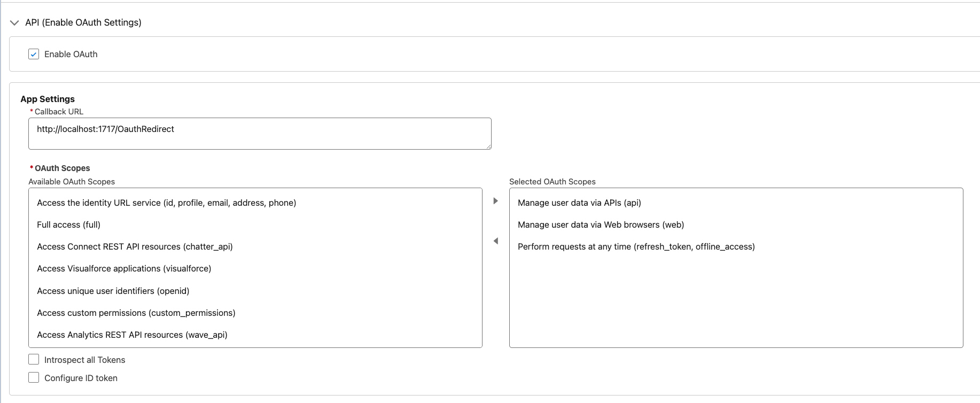Click the Introspect all Tokens label
980x403 pixels.
(84, 360)
